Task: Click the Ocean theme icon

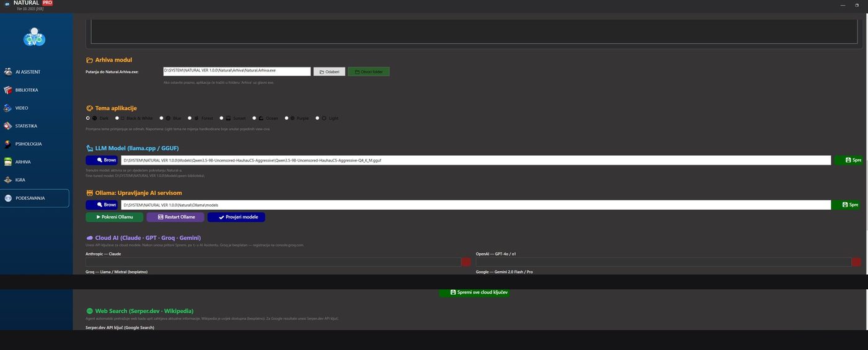Action: 261,118
